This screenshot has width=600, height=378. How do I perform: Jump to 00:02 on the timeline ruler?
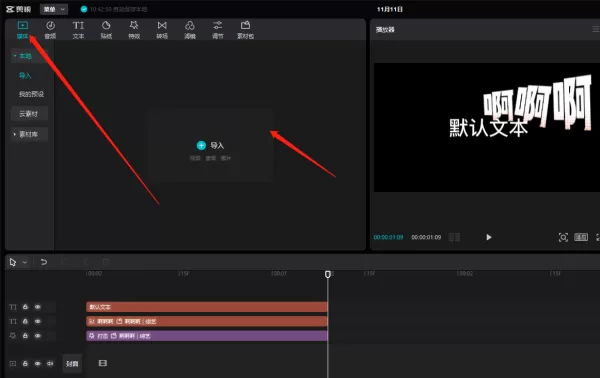465,274
